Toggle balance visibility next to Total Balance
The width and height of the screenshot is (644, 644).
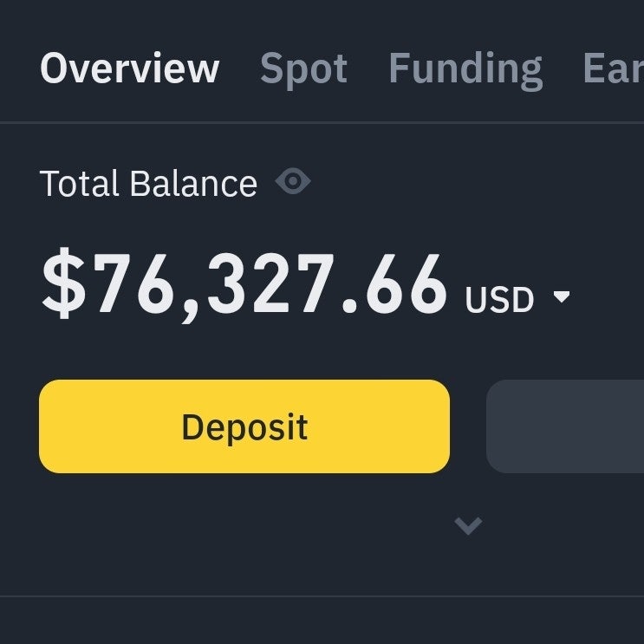click(293, 182)
